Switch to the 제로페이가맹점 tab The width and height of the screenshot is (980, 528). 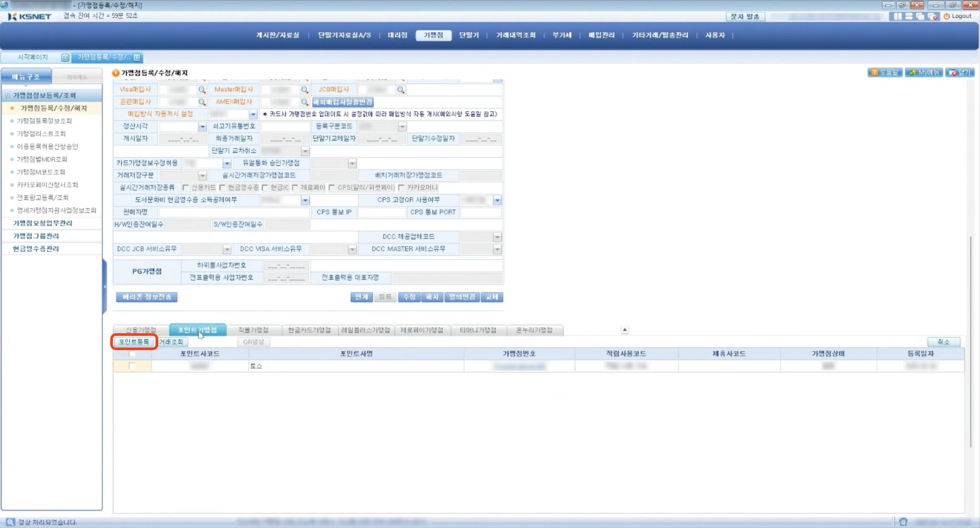(422, 330)
